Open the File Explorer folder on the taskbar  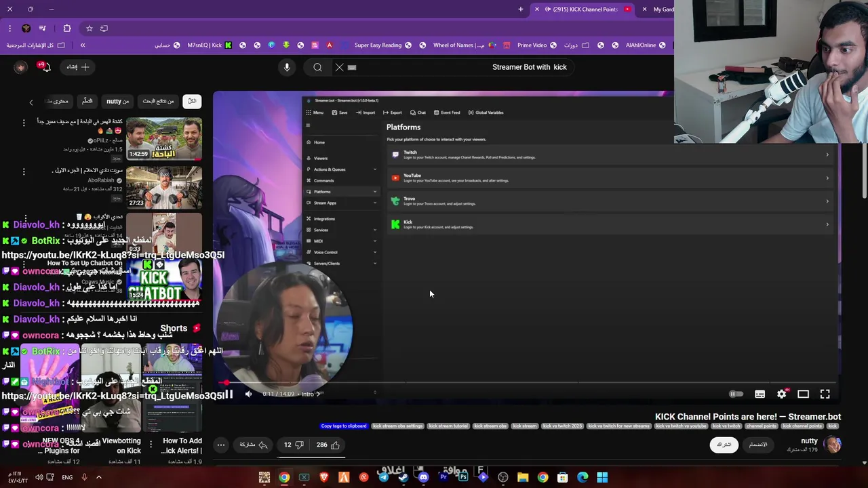point(523,477)
